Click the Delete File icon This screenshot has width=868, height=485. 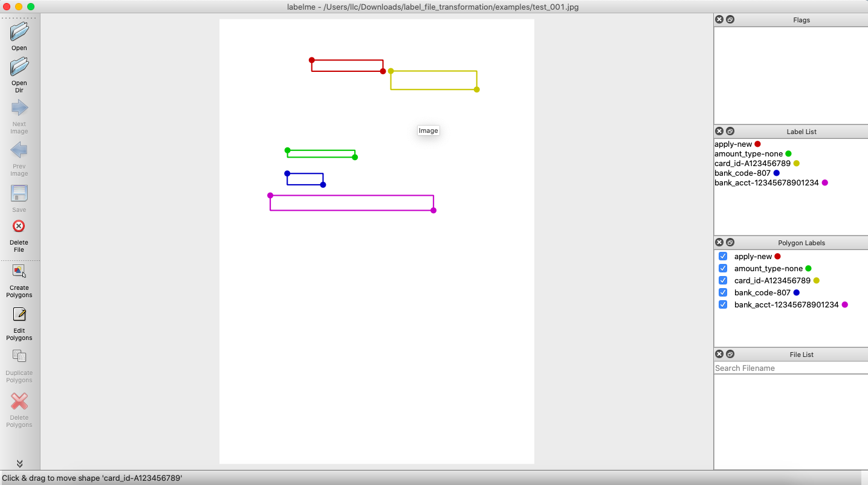pos(19,226)
